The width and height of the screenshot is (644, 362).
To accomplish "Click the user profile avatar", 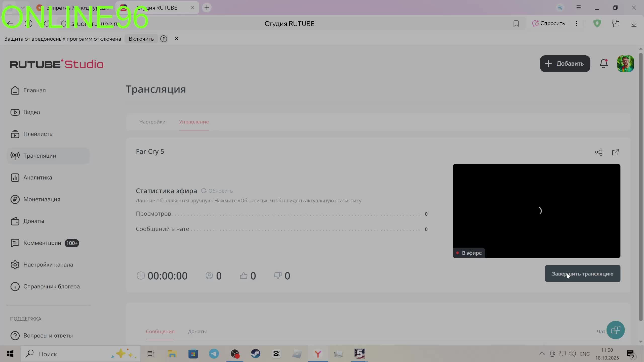I will [625, 64].
